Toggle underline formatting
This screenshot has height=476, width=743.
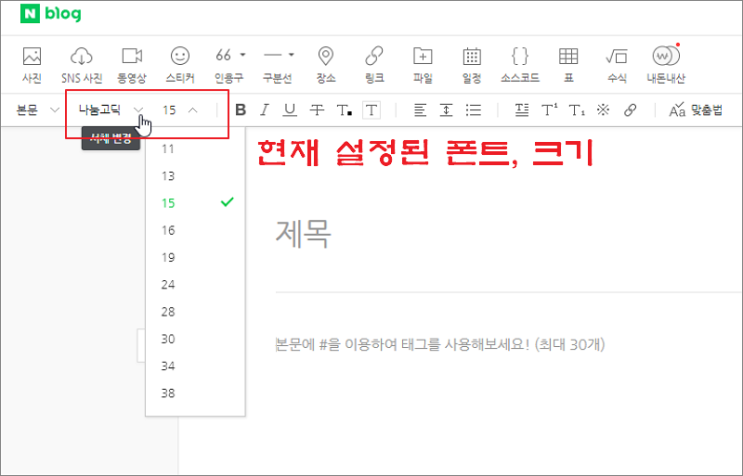click(290, 110)
